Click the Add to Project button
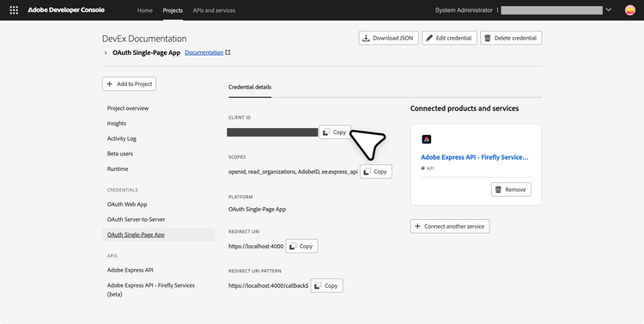 tap(129, 84)
